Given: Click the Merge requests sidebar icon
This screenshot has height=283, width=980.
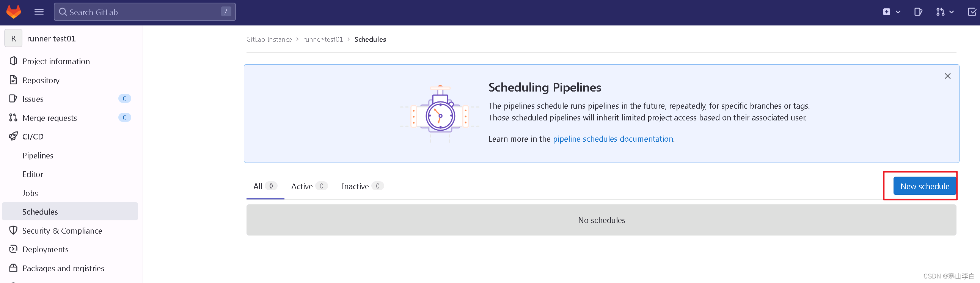Looking at the screenshot, I should [x=13, y=118].
